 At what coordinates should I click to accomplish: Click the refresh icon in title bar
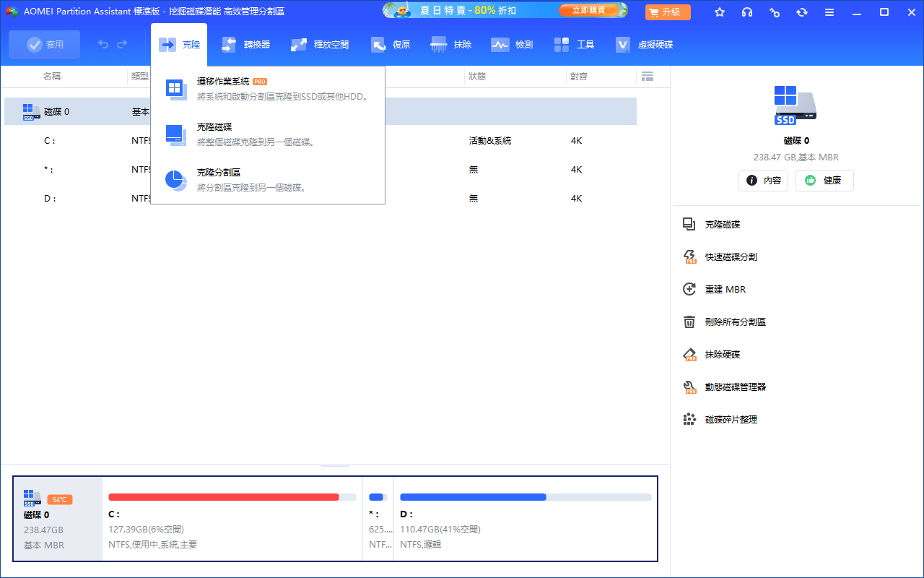[x=802, y=12]
